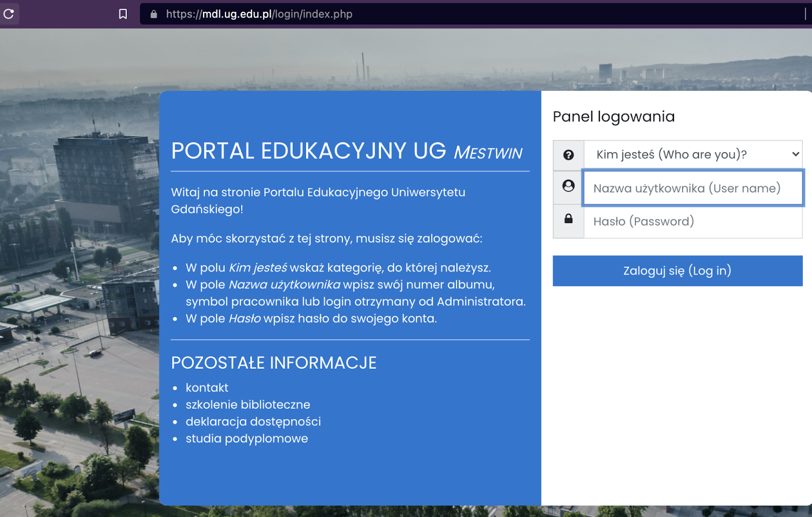
Task: Click the 'W pole Nazwa użytkownika' bullet text
Action: pos(355,293)
